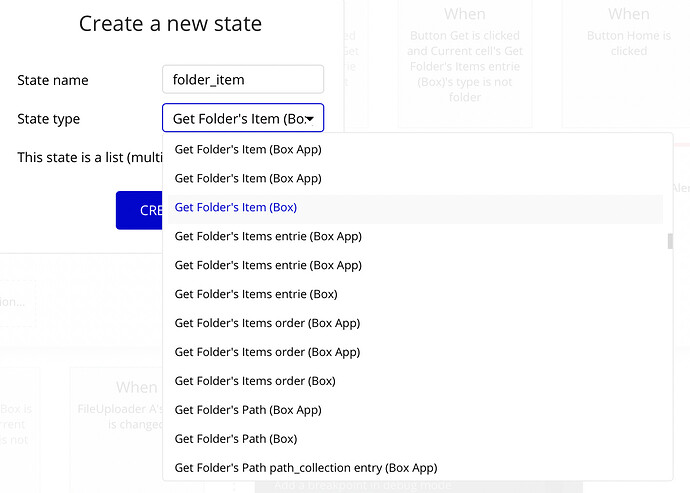Select Get Folder's Path (Box App) option
The height and width of the screenshot is (493, 690).
click(415, 410)
